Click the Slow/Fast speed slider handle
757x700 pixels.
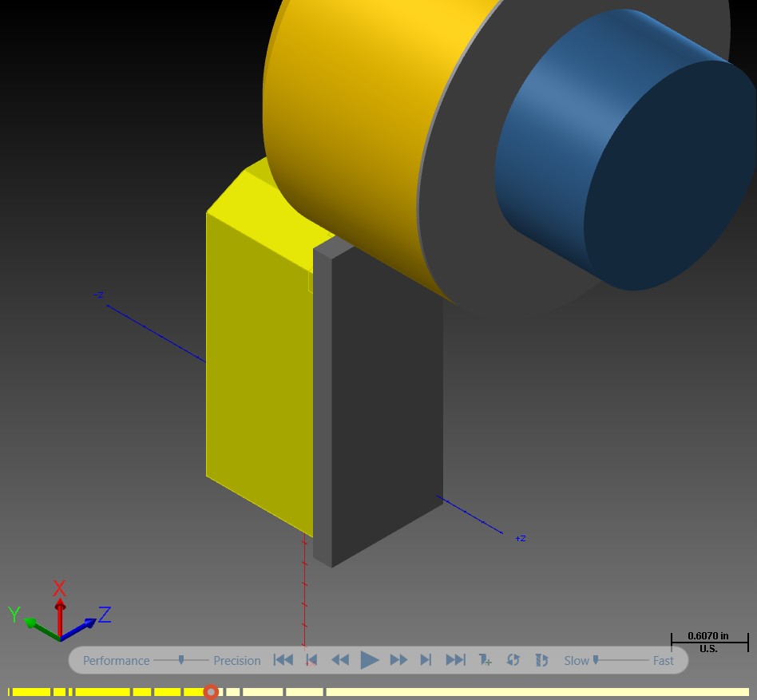596,659
